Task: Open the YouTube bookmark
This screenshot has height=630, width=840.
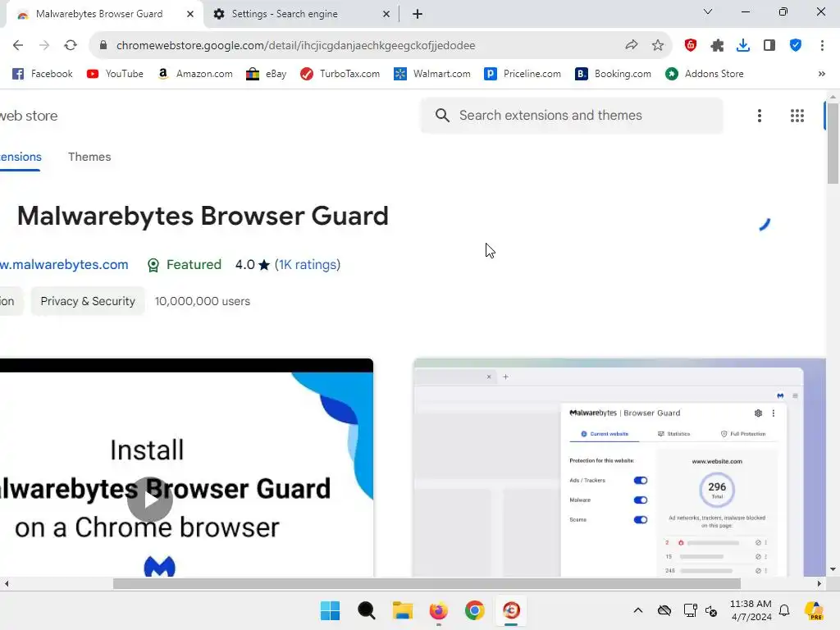Action: 115,74
